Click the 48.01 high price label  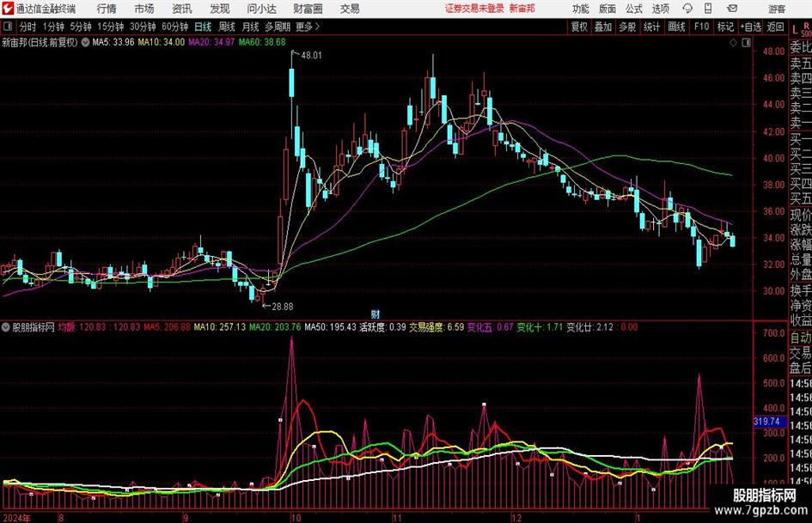point(311,56)
